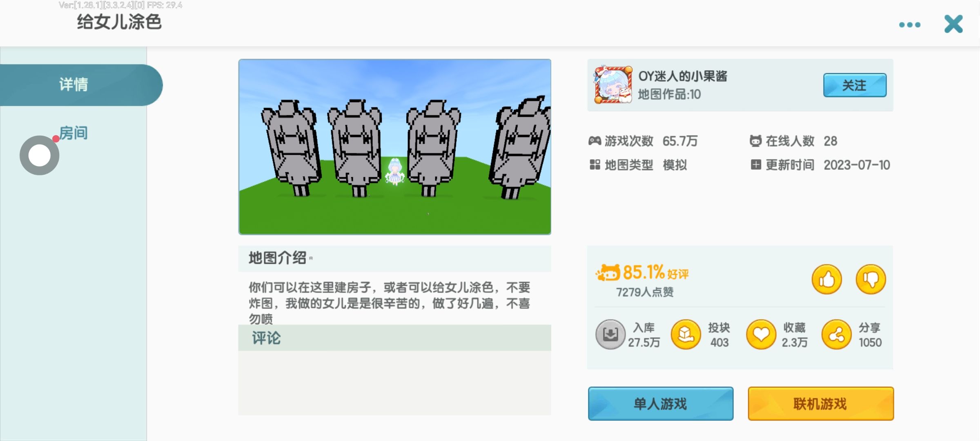Click the thumbs-down dislike icon
The height and width of the screenshot is (441, 980).
[871, 279]
